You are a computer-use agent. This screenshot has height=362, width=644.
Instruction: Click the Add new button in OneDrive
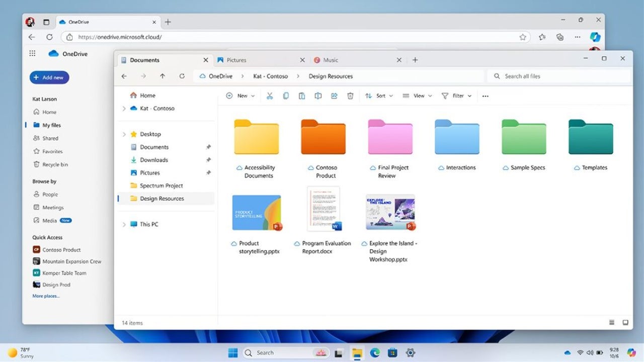(49, 77)
